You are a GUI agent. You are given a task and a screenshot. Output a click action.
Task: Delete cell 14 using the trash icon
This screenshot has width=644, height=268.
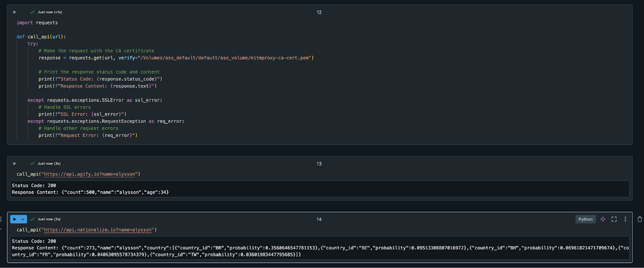click(x=639, y=219)
